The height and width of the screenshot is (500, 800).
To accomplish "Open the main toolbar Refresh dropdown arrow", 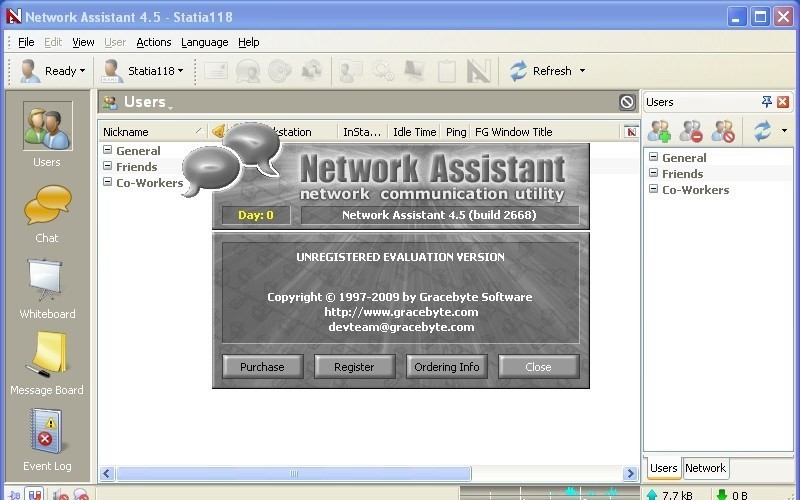I will (582, 71).
